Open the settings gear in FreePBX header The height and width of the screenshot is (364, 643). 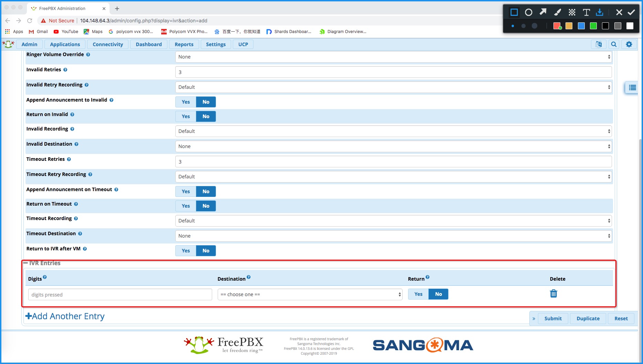[x=629, y=44]
